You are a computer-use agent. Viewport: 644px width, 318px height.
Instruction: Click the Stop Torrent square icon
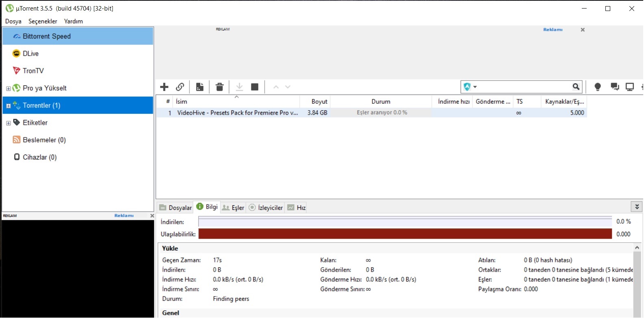pyautogui.click(x=255, y=87)
